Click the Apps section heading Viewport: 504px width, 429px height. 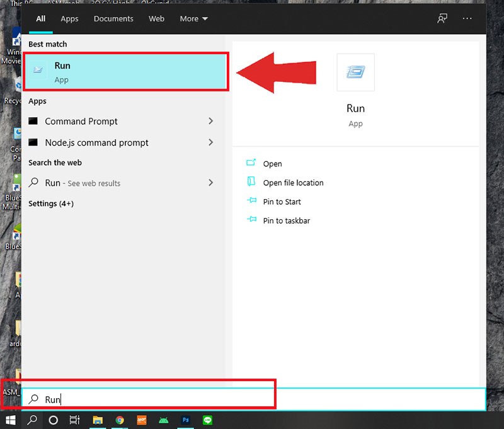pyautogui.click(x=37, y=101)
